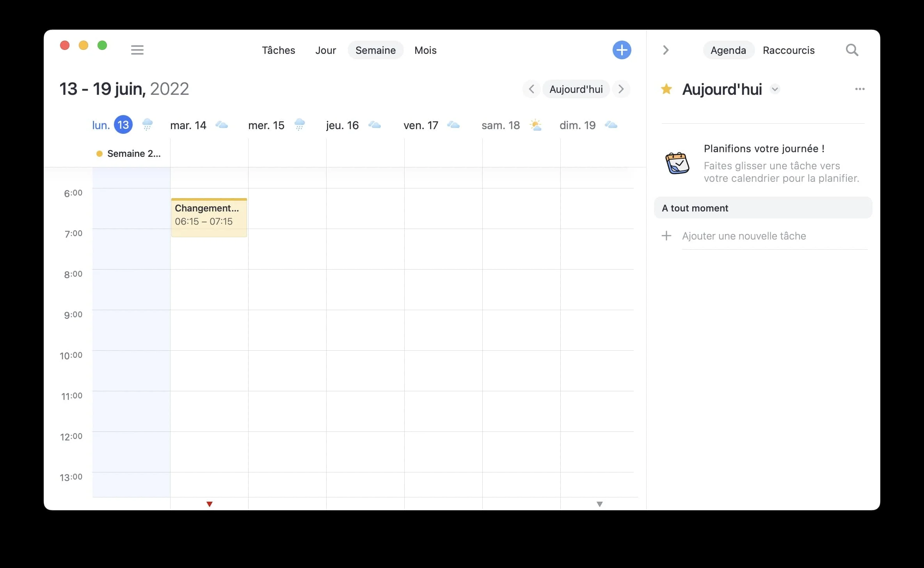
Task: Go to previous week arrow
Action: [531, 89]
